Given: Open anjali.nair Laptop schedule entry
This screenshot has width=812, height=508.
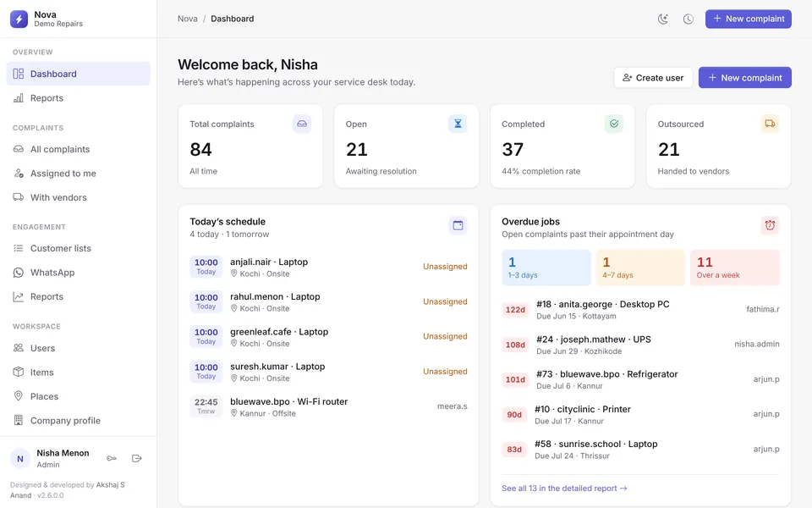Looking at the screenshot, I should tap(328, 267).
